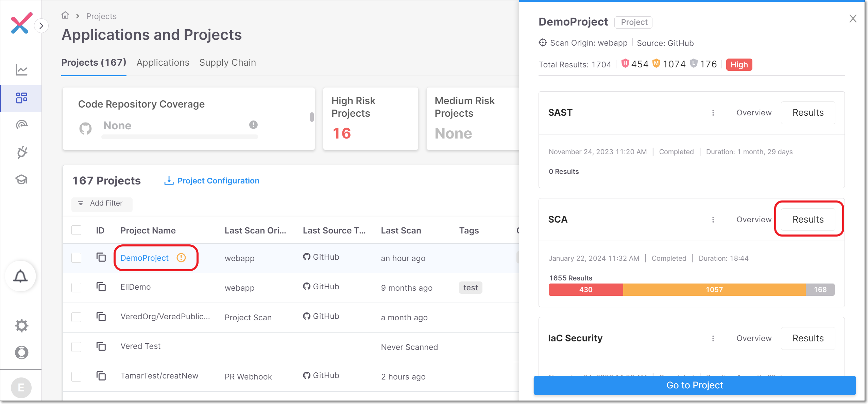The image size is (868, 404).
Task: Open the SCA Overview tab
Action: [x=754, y=220]
